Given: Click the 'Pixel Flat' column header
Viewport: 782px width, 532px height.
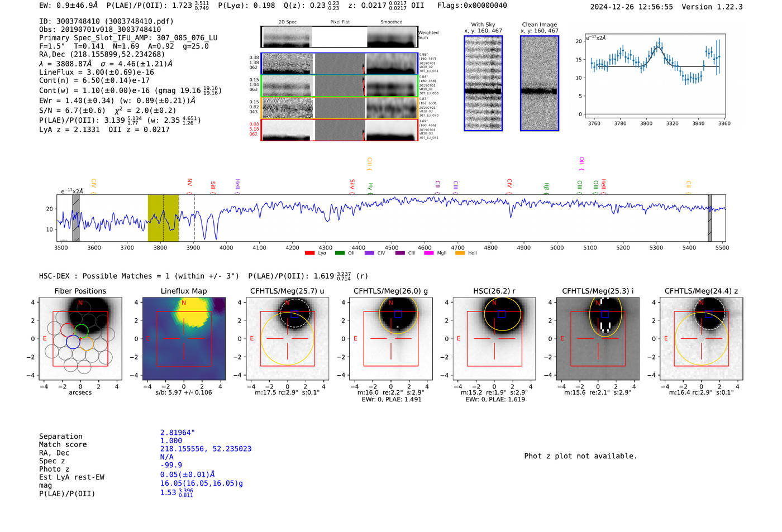Looking at the screenshot, I should coord(340,22).
